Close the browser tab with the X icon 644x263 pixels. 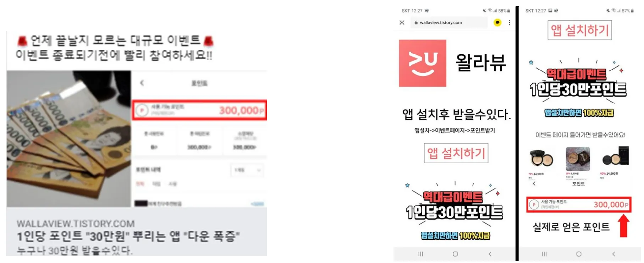point(402,22)
